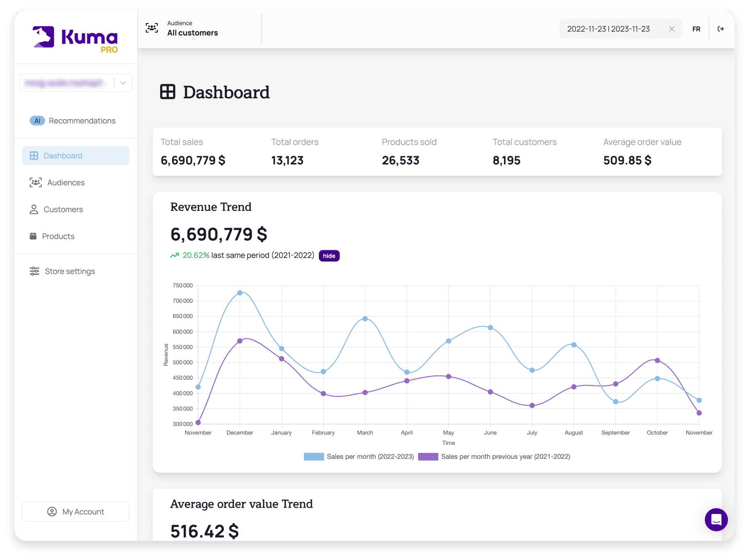Open the Customers section icon
Screen dimensions: 749x560
(x=34, y=209)
